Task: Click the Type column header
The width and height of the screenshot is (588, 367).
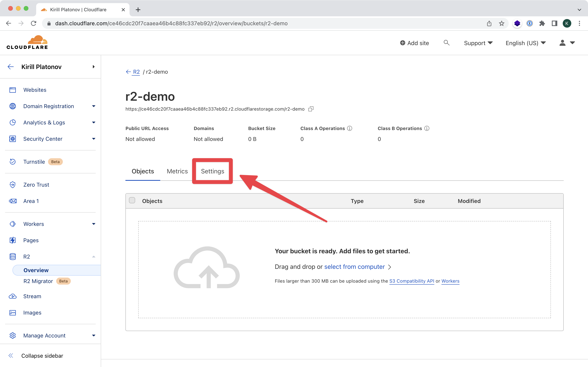Action: (x=357, y=201)
